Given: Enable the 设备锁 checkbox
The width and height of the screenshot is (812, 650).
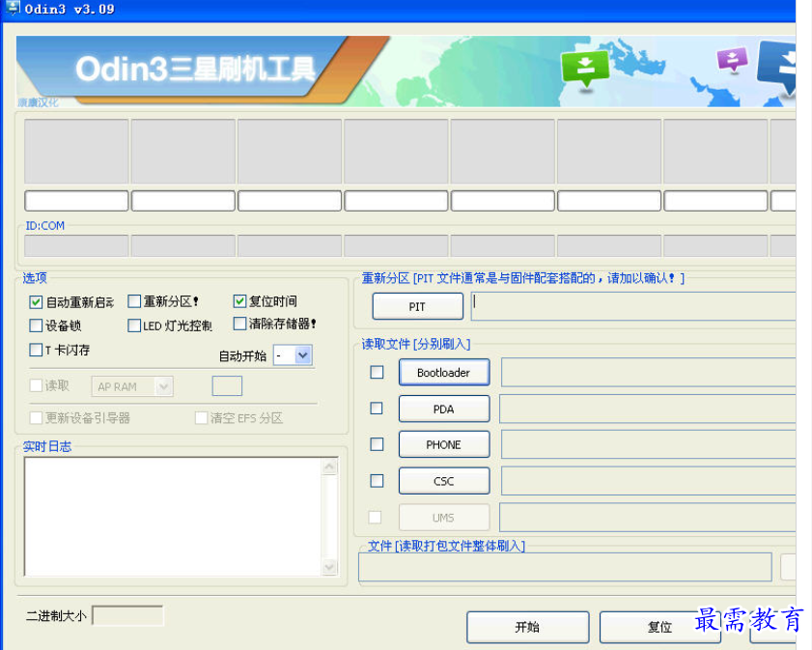Looking at the screenshot, I should (36, 325).
